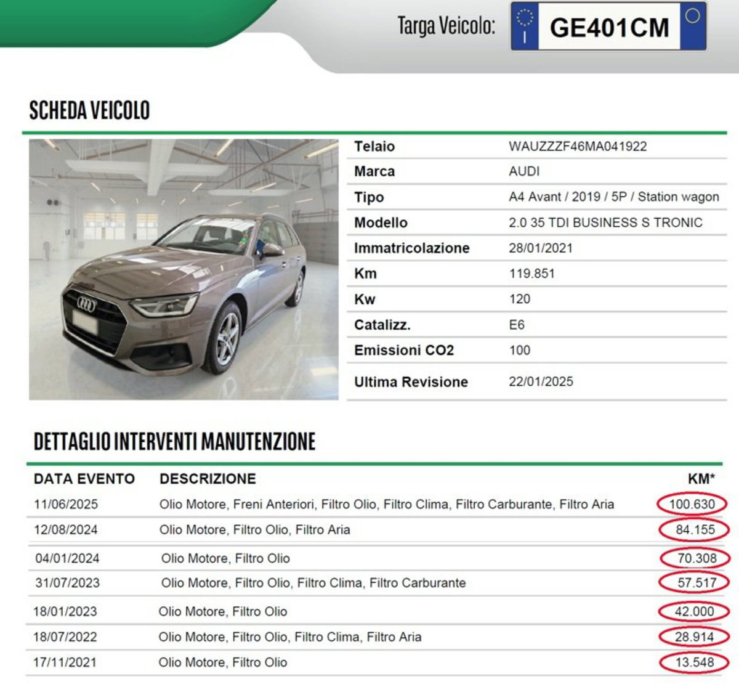Click the Immatricolazione label
The height and width of the screenshot is (700, 739).
click(x=411, y=248)
